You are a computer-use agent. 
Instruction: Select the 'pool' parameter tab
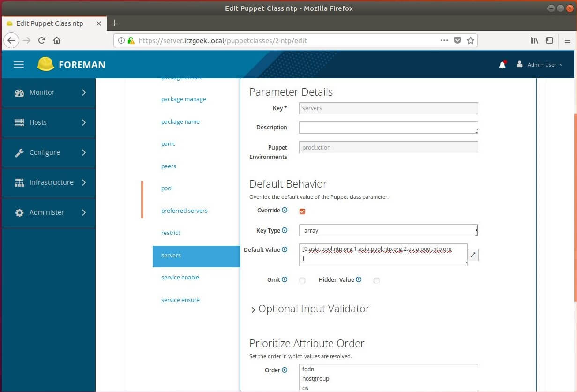click(x=167, y=188)
